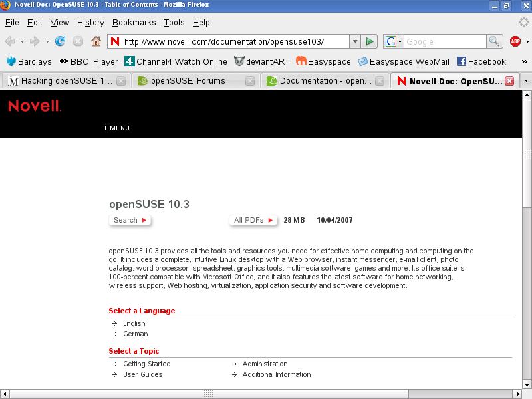Open Channel4 Watch Online bookmark
Image resolution: width=532 pixels, height=399 pixels.
pos(176,61)
